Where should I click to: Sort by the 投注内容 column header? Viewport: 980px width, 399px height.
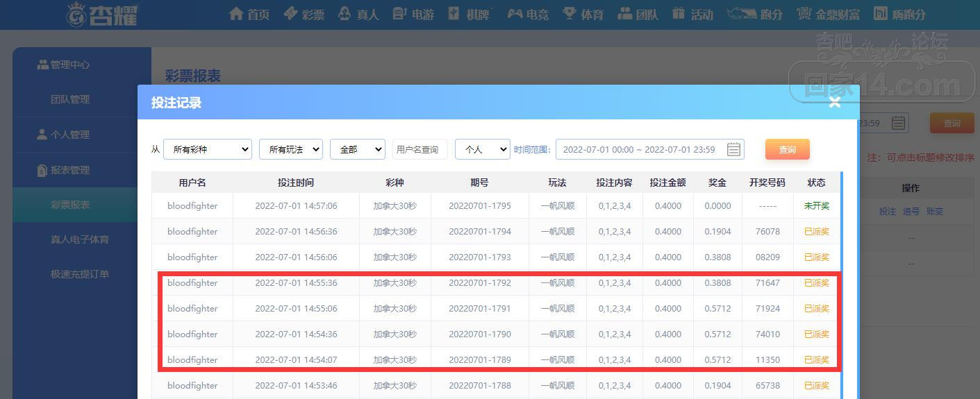[x=615, y=182]
